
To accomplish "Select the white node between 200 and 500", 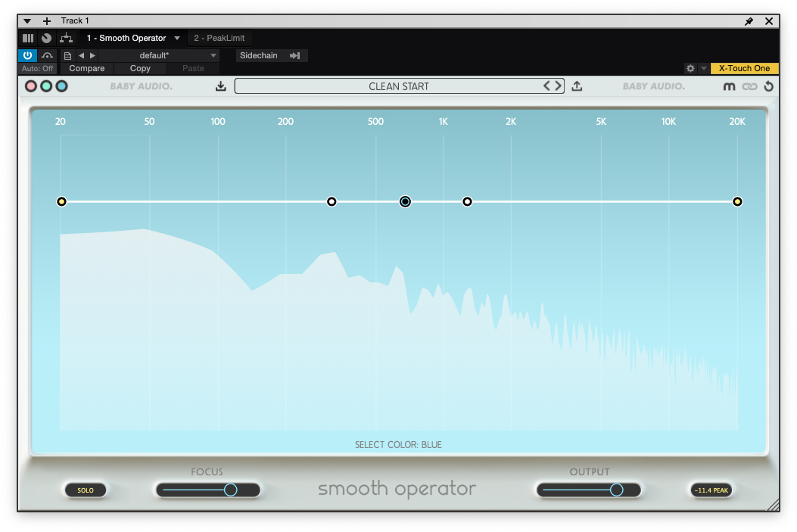I will coord(332,202).
